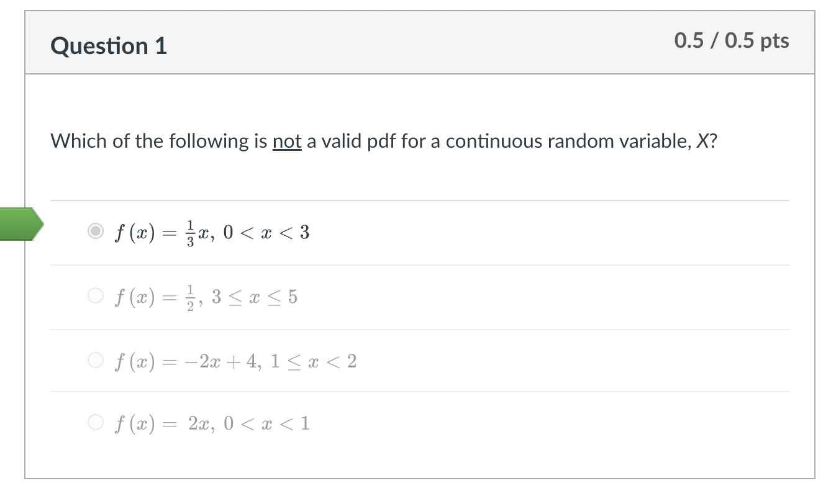836x504 pixels.
Task: Click the answer option f(x)=−2x+4, 1≤x<2
Action: (x=236, y=361)
